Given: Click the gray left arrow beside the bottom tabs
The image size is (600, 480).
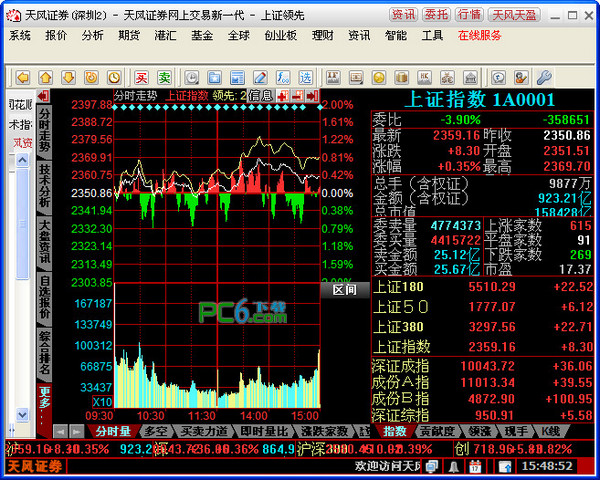Looking at the screenshot, I should click(x=60, y=432).
